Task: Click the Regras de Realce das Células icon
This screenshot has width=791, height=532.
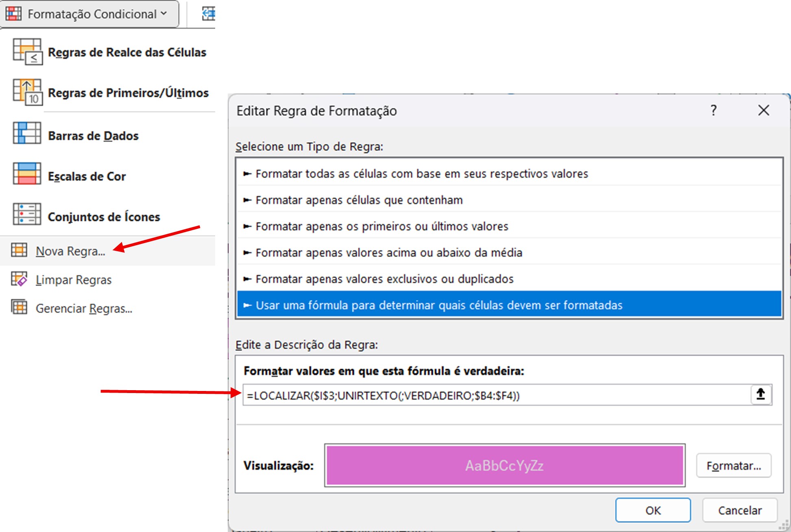Action: click(27, 52)
